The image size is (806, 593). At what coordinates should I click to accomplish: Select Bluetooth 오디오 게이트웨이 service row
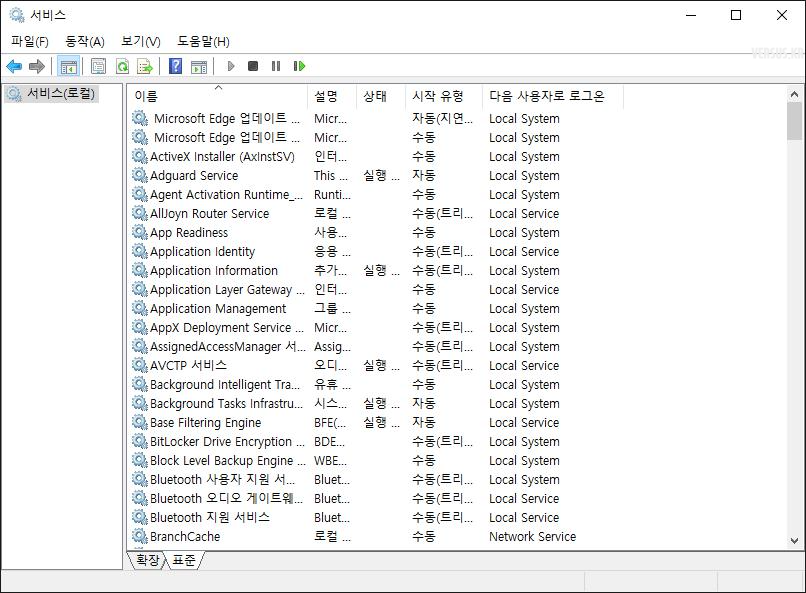tap(376, 498)
